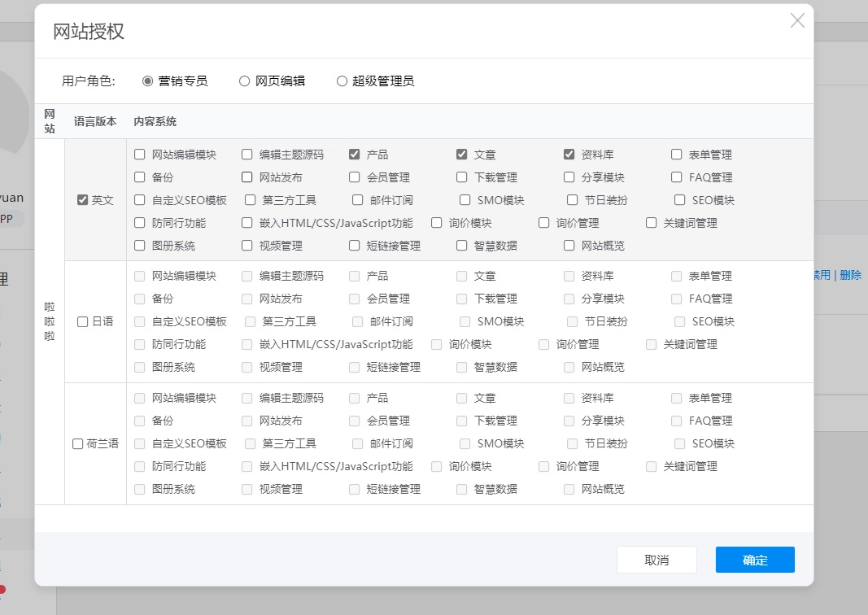
Task: Select the 营销专员 user role
Action: [x=147, y=81]
